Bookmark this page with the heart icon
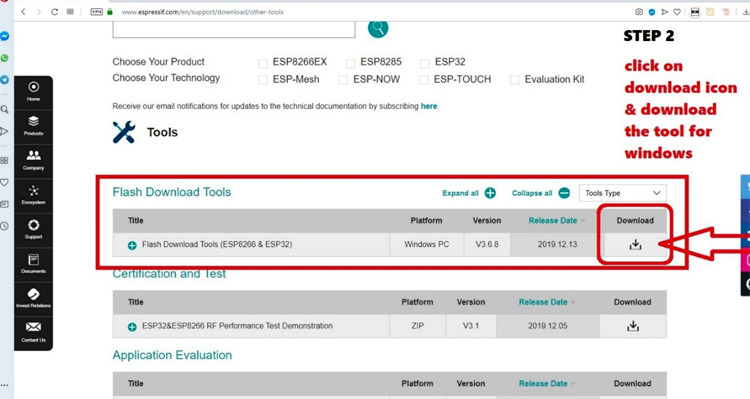The width and height of the screenshot is (750, 399). (677, 12)
